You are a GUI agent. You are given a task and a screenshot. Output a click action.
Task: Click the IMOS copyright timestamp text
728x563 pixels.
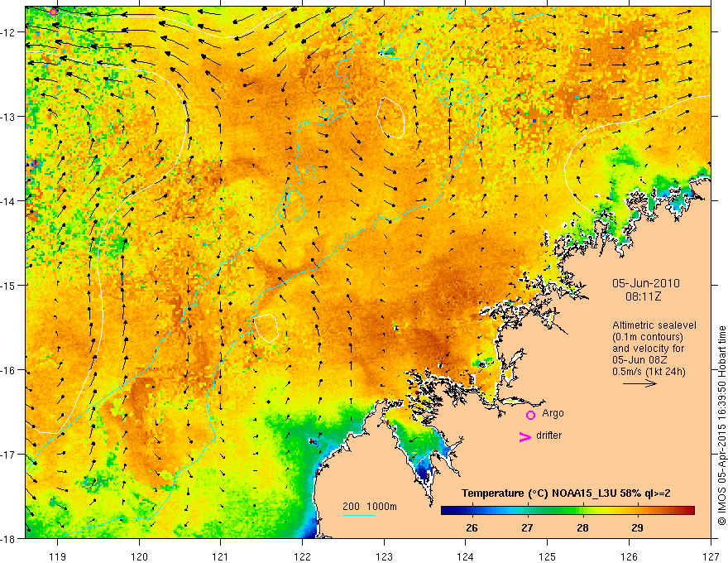pyautogui.click(x=721, y=424)
